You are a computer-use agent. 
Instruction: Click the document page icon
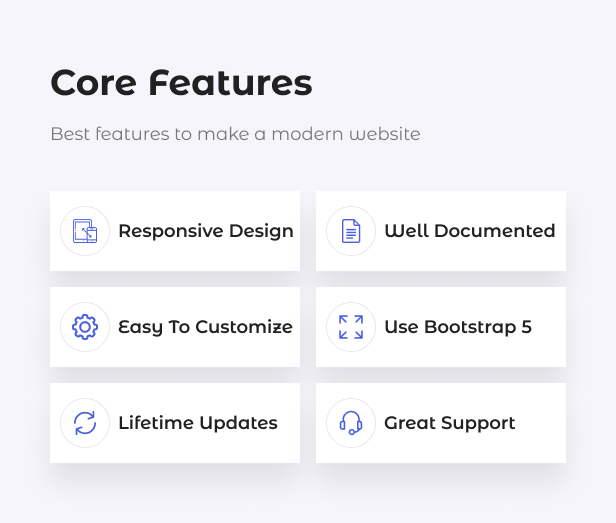[x=351, y=231]
